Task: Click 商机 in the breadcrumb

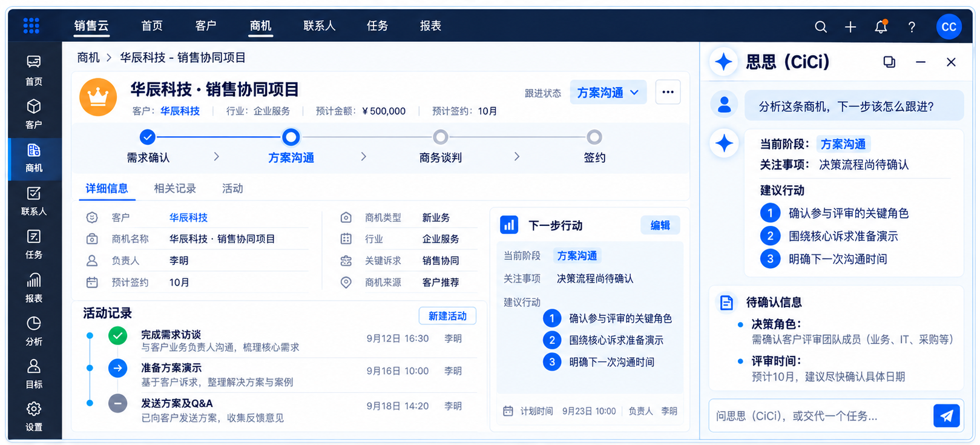Action: (x=88, y=58)
